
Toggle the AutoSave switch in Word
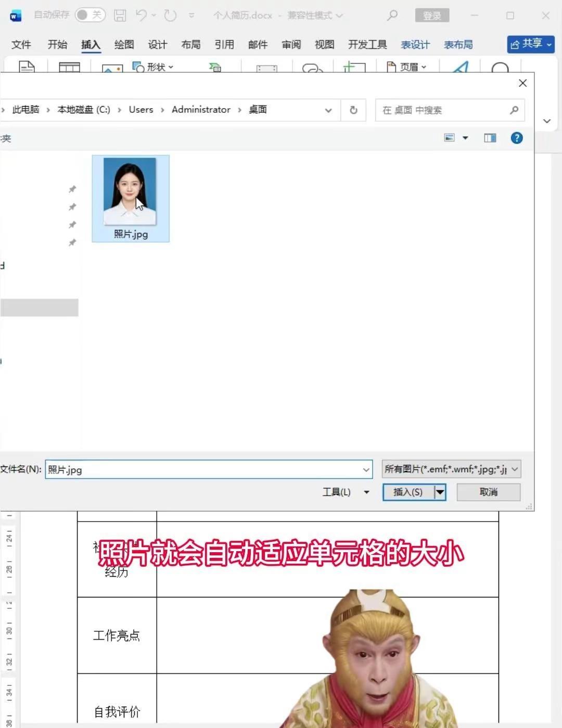pos(90,15)
